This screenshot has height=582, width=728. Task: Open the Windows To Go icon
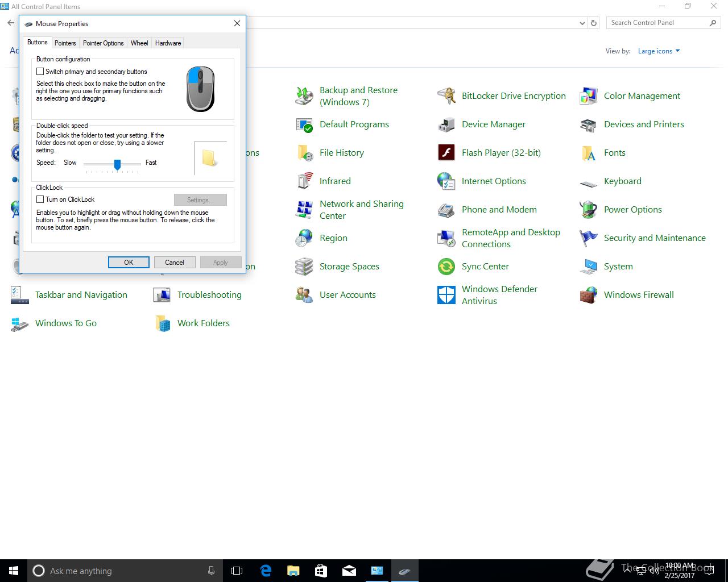pyautogui.click(x=20, y=323)
